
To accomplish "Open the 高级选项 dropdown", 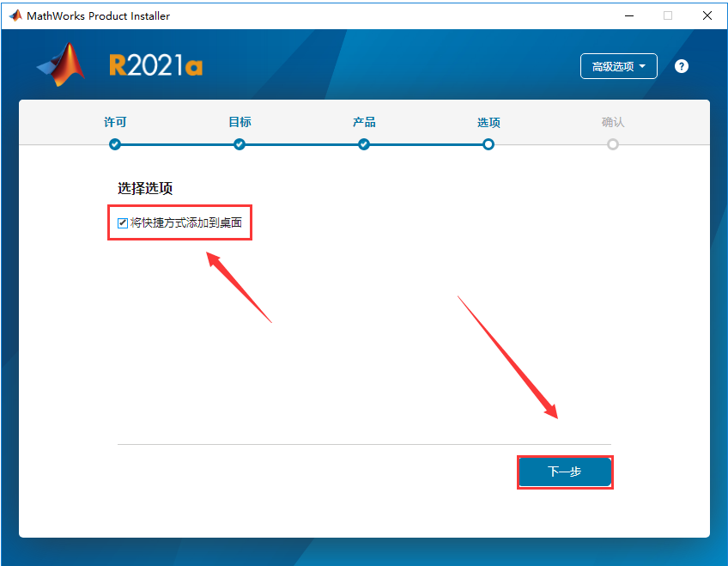I will tap(619, 66).
